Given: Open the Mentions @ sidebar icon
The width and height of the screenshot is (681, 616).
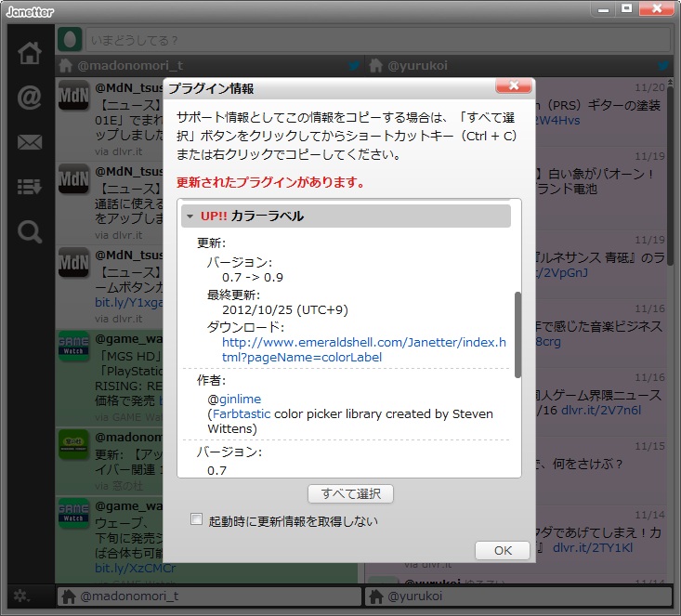Looking at the screenshot, I should click(x=30, y=97).
